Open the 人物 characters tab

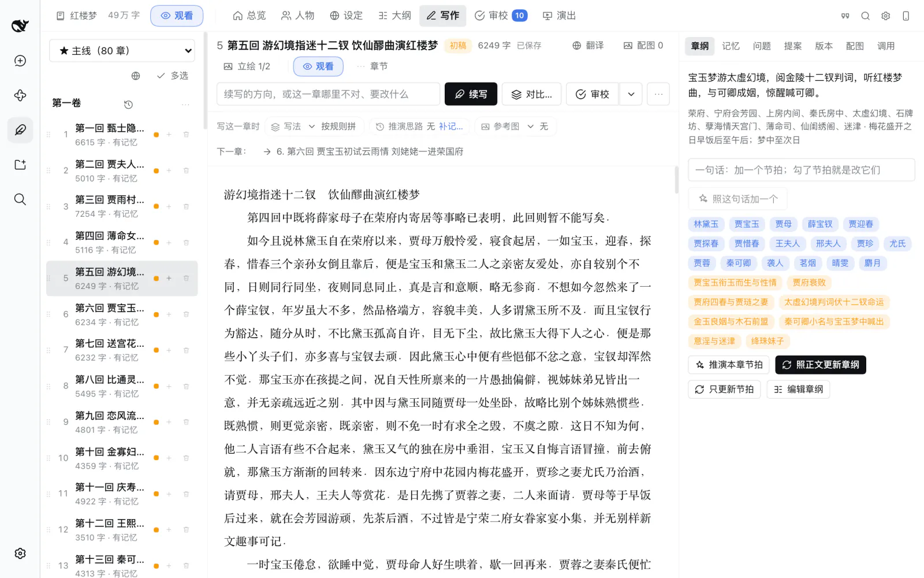point(297,16)
